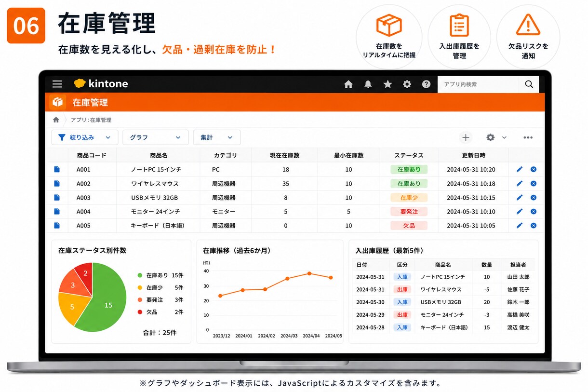Click the kintone logo
588x392 pixels.
coord(101,83)
